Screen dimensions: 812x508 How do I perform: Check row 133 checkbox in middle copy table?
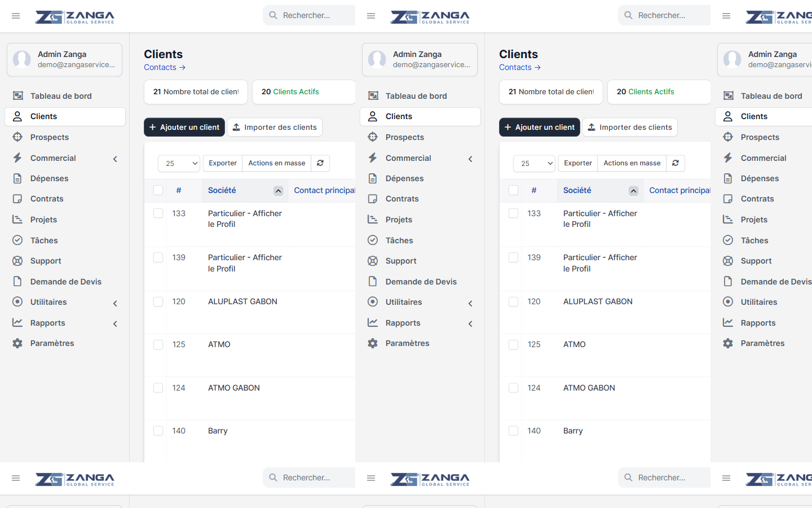pyautogui.click(x=514, y=213)
